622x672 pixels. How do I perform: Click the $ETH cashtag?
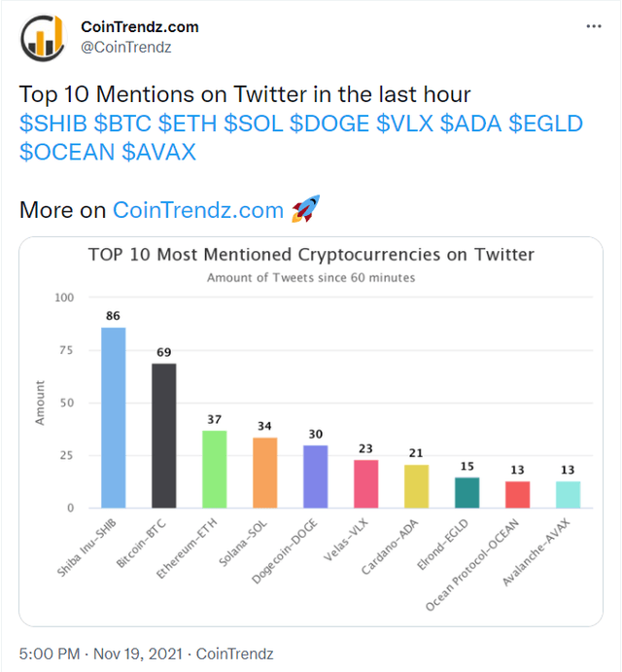(188, 124)
